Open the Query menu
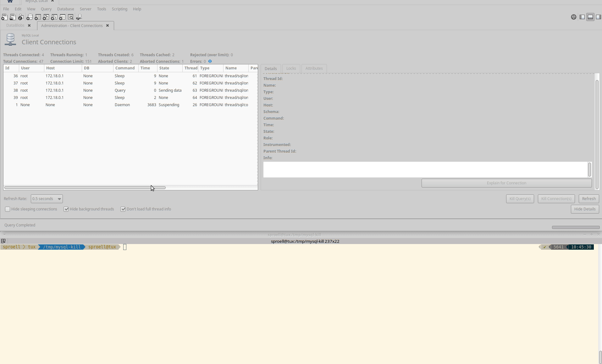Viewport: 602px width, 364px height. (46, 9)
